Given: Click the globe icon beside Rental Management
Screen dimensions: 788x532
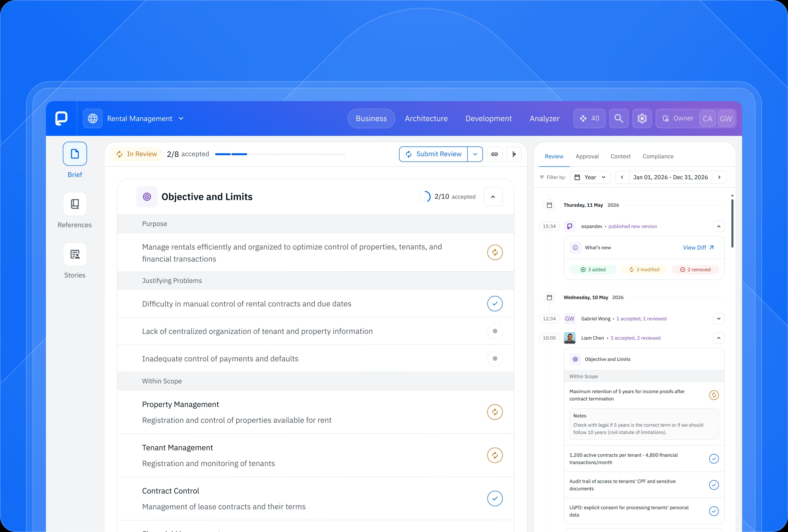Looking at the screenshot, I should tap(93, 118).
